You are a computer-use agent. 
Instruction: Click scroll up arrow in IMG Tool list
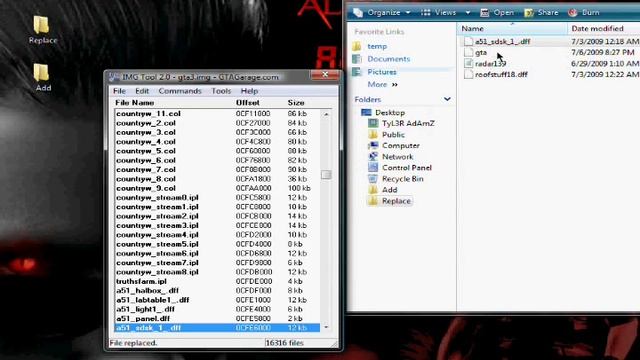[x=326, y=114]
